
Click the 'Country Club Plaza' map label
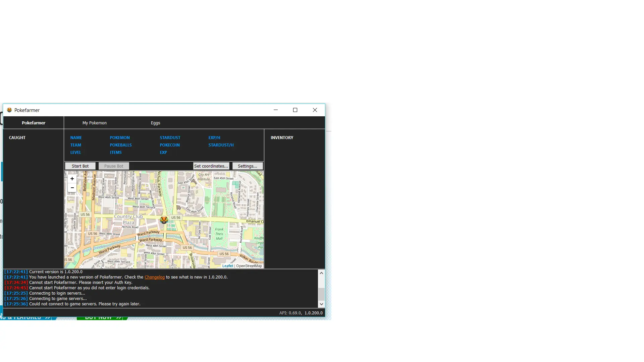click(x=128, y=219)
